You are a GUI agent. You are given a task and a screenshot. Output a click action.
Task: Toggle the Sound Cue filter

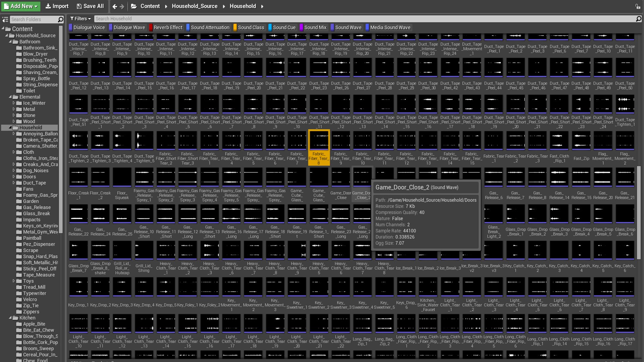[x=284, y=27]
